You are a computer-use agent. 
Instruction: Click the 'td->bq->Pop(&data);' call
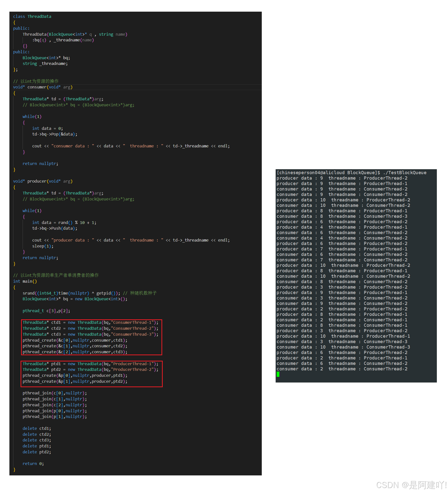pyautogui.click(x=55, y=134)
